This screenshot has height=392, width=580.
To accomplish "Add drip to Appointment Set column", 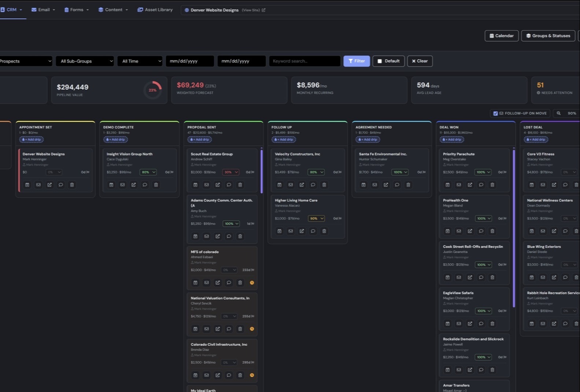I will 32,139.
